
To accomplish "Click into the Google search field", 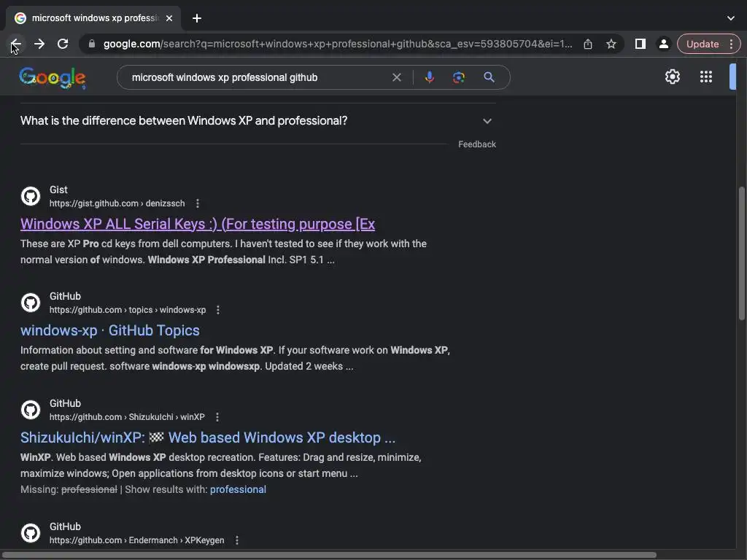I will point(258,77).
